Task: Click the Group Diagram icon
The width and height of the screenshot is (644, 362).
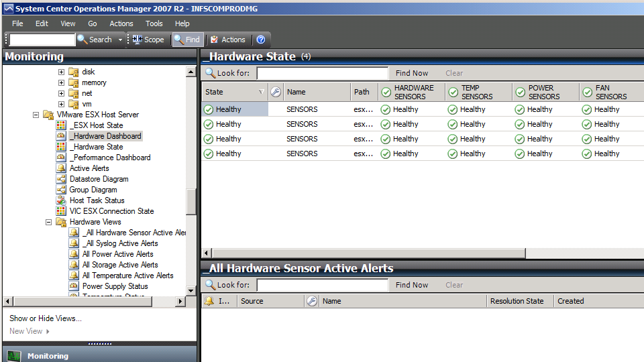Action: click(61, 190)
